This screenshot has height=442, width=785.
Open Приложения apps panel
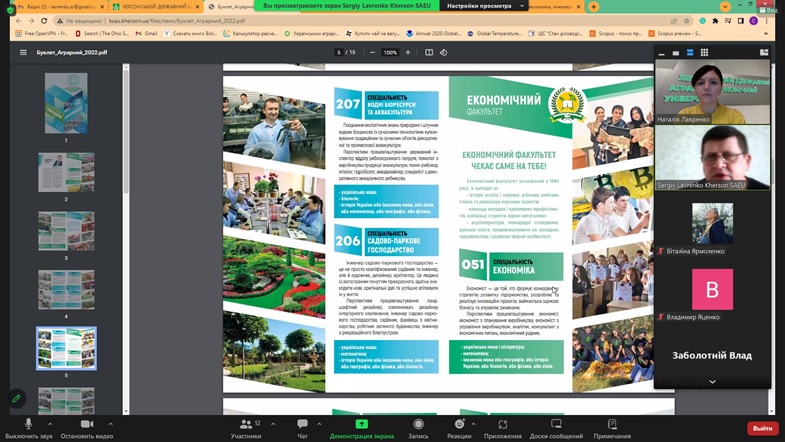tap(503, 428)
